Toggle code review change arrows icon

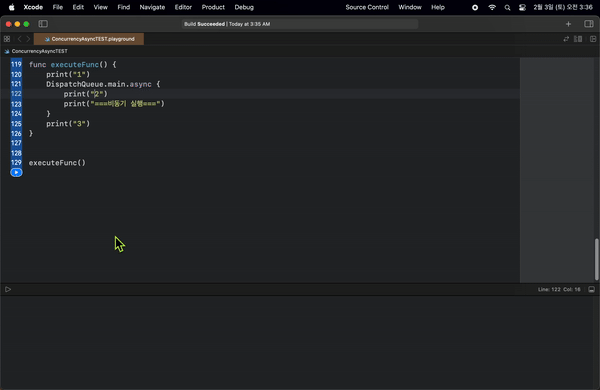point(566,39)
